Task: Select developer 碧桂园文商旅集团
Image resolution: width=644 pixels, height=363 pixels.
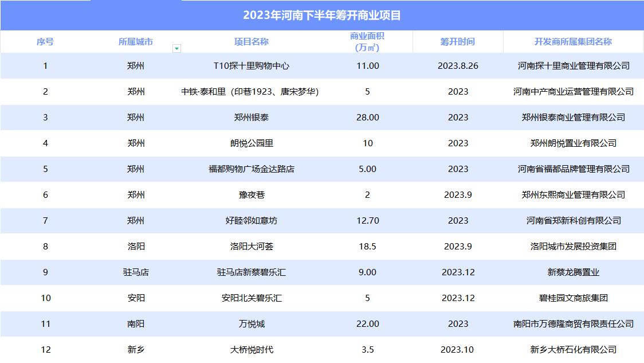Action: click(574, 298)
